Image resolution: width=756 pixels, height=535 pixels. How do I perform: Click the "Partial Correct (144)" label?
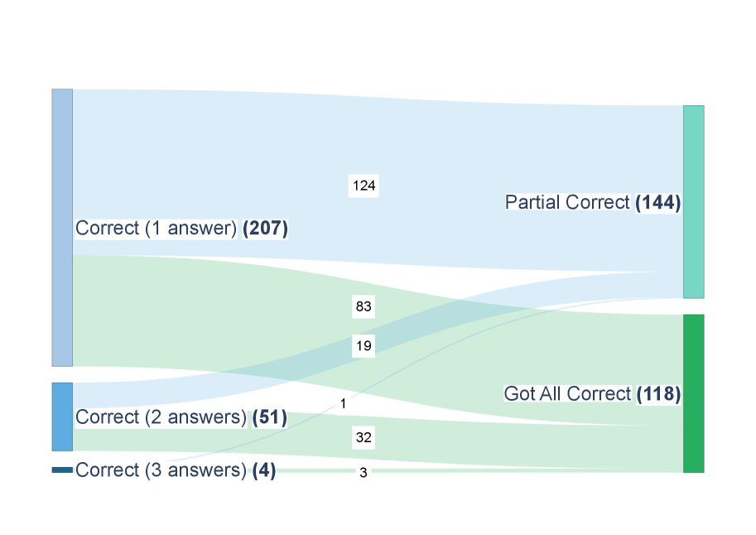[593, 202]
